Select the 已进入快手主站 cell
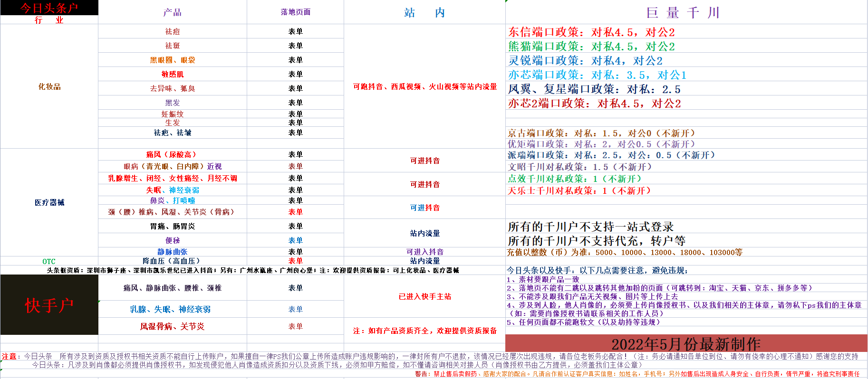The height and width of the screenshot is (379, 868). [424, 296]
